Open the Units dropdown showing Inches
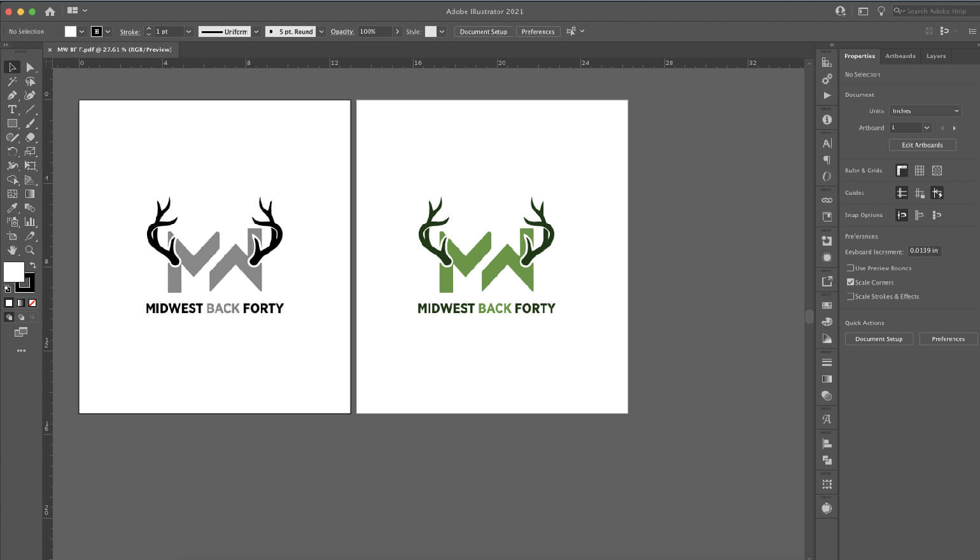The width and height of the screenshot is (980, 560). pyautogui.click(x=925, y=111)
